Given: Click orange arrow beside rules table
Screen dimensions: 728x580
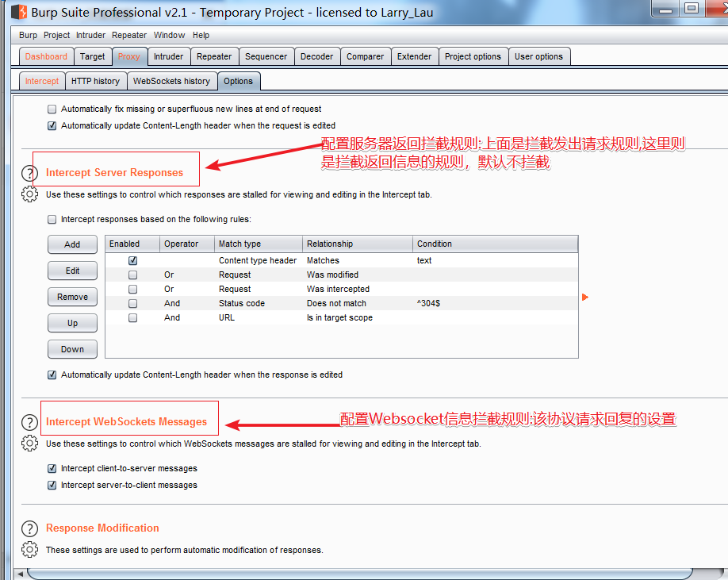Looking at the screenshot, I should (x=585, y=298).
